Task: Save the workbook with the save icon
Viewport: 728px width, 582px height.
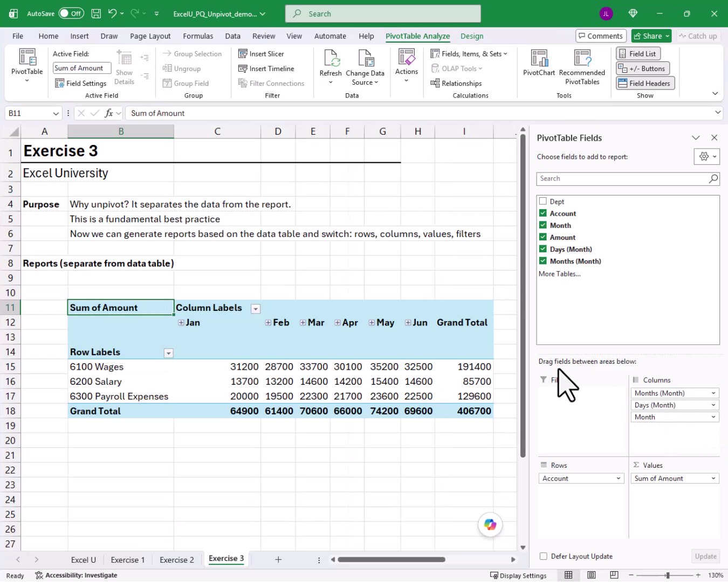Action: click(x=96, y=13)
